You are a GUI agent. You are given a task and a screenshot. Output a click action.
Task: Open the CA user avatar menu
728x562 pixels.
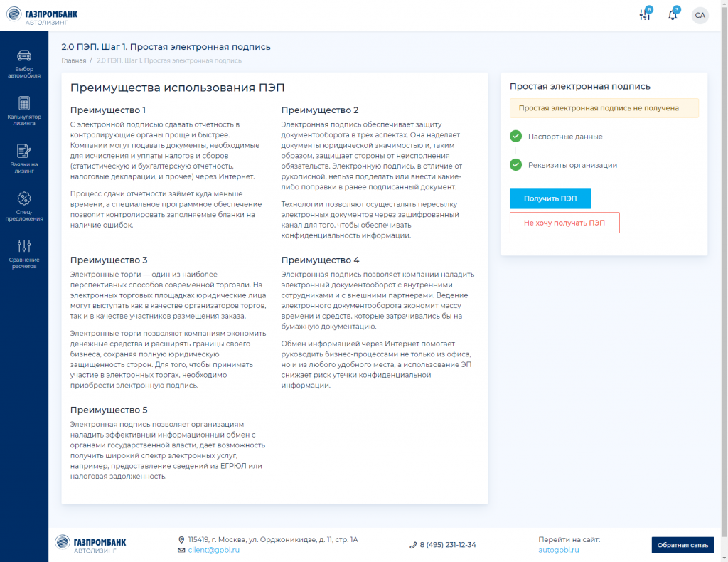coord(700,16)
